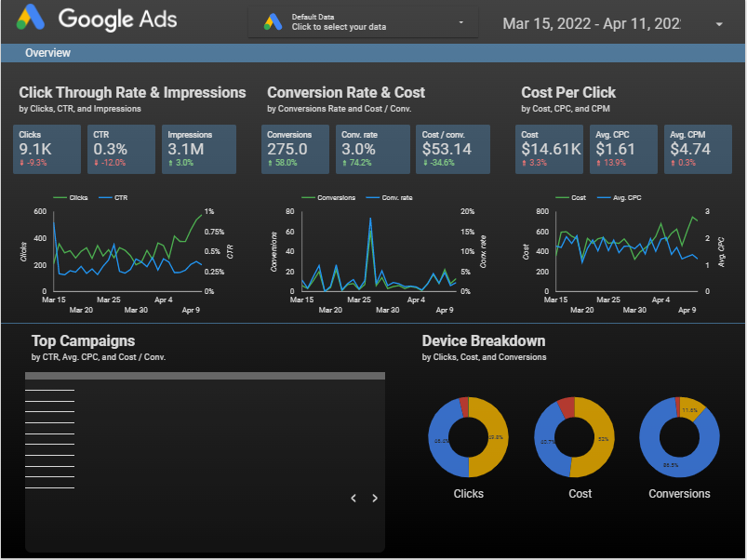Click the -9.3% change under Clicks

pos(33,163)
